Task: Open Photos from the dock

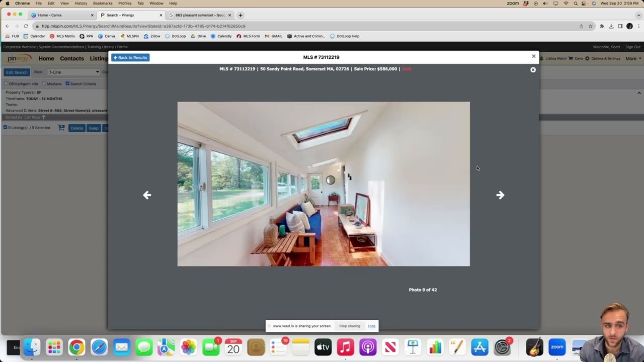Action: 189,347
